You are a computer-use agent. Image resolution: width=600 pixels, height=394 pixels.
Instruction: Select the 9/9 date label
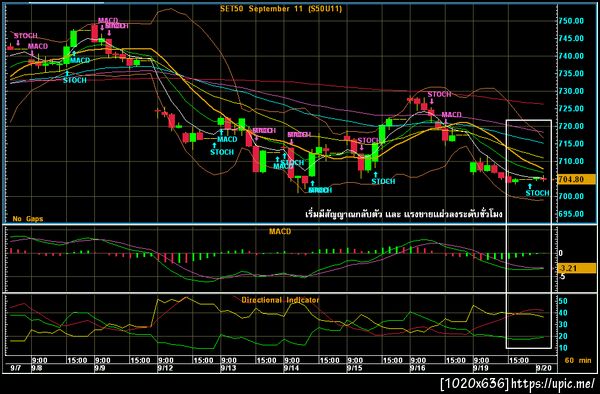100,368
